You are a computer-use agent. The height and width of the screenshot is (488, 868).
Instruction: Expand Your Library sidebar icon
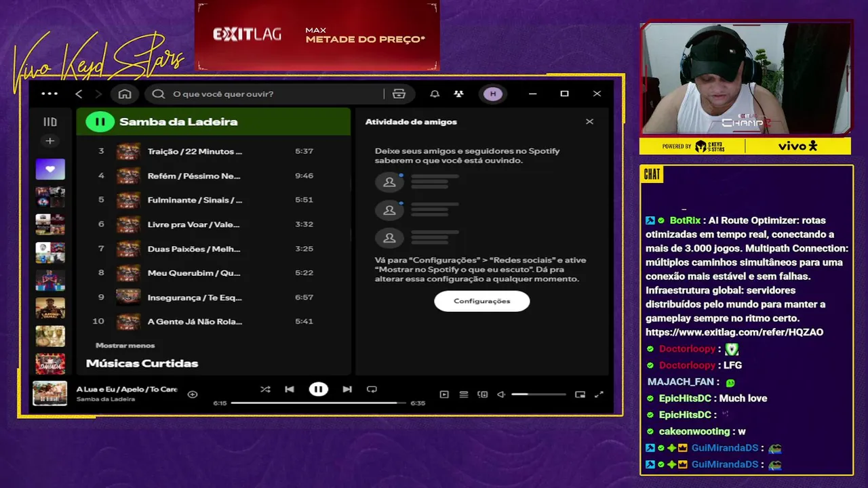coord(50,122)
